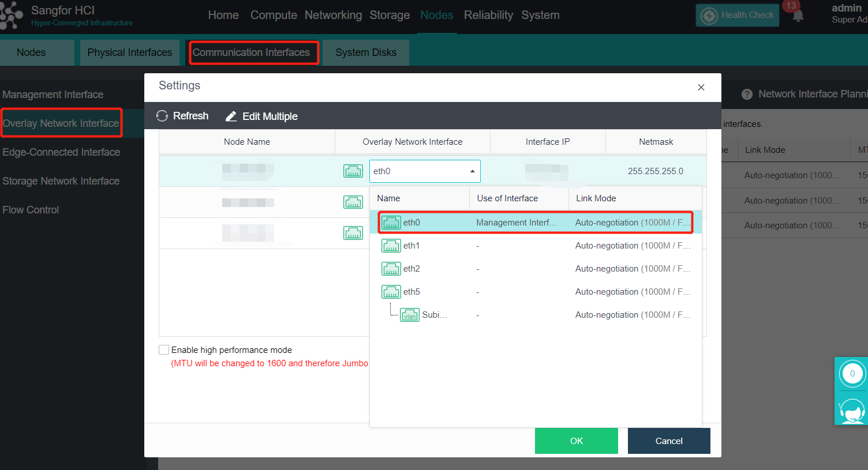Switch to the Physical Interfaces tab
Viewport: 868px width, 470px height.
[x=129, y=52]
